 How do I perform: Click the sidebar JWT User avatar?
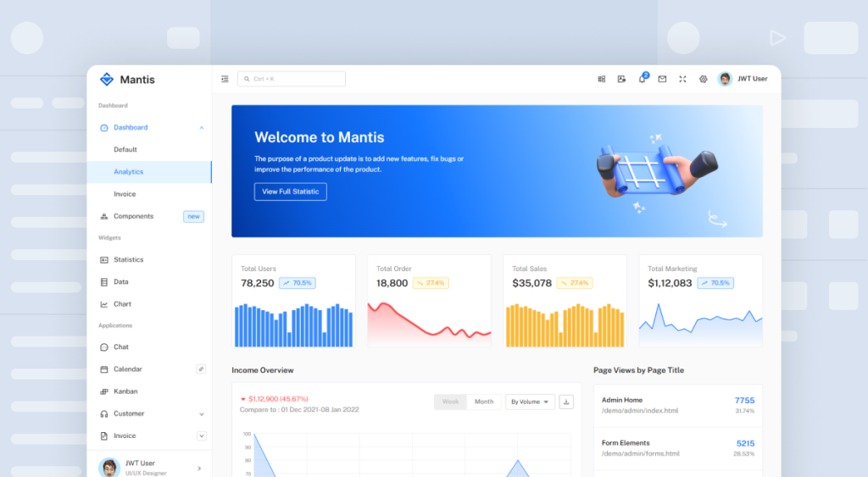pos(109,469)
